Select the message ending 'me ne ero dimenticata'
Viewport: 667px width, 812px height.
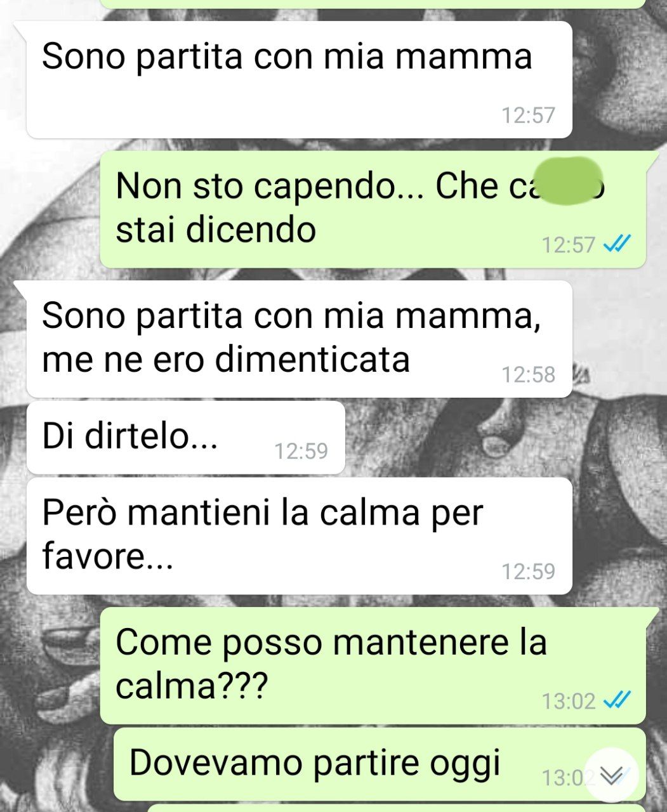[299, 339]
